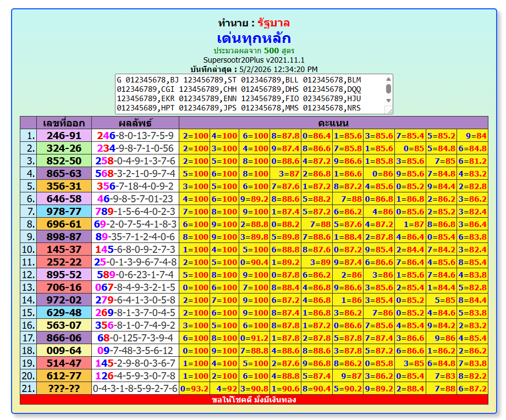Click the resize grip of the text area

(390, 110)
